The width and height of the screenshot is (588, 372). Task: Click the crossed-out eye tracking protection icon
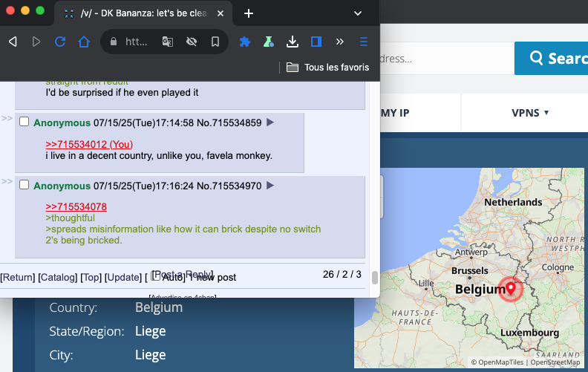(x=192, y=42)
